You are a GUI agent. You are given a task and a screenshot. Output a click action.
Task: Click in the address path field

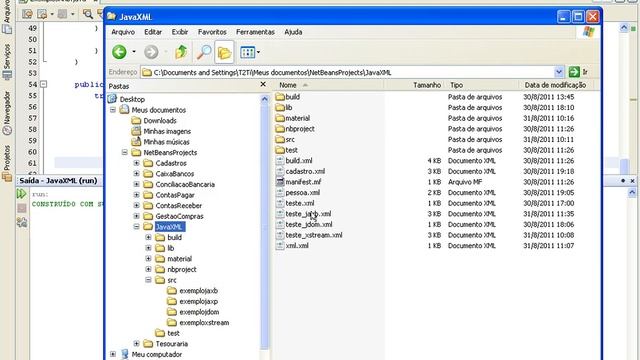click(x=347, y=72)
